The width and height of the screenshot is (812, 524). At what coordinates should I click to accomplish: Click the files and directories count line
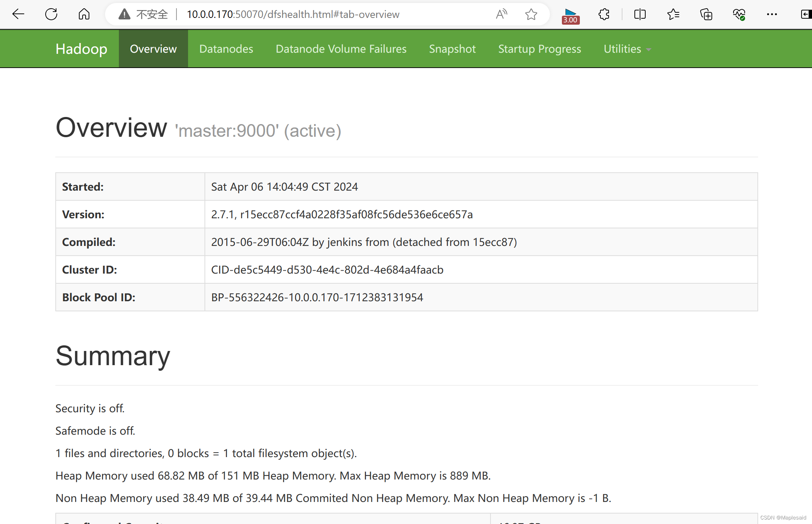point(206,453)
